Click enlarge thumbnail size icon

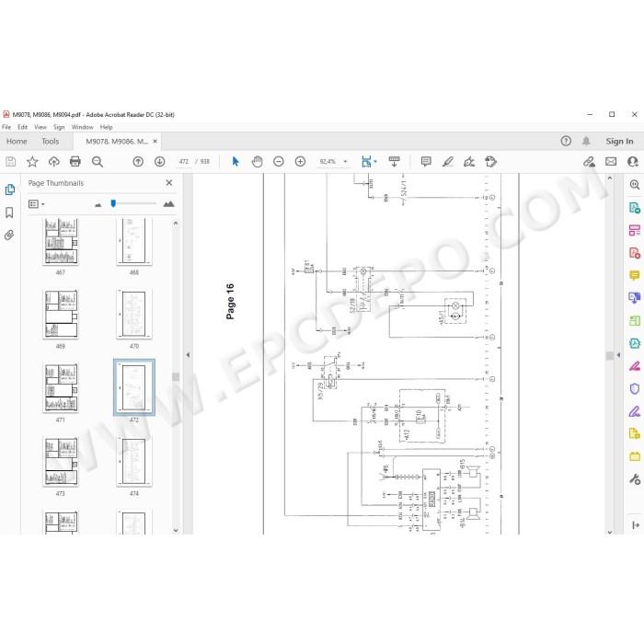[x=168, y=203]
